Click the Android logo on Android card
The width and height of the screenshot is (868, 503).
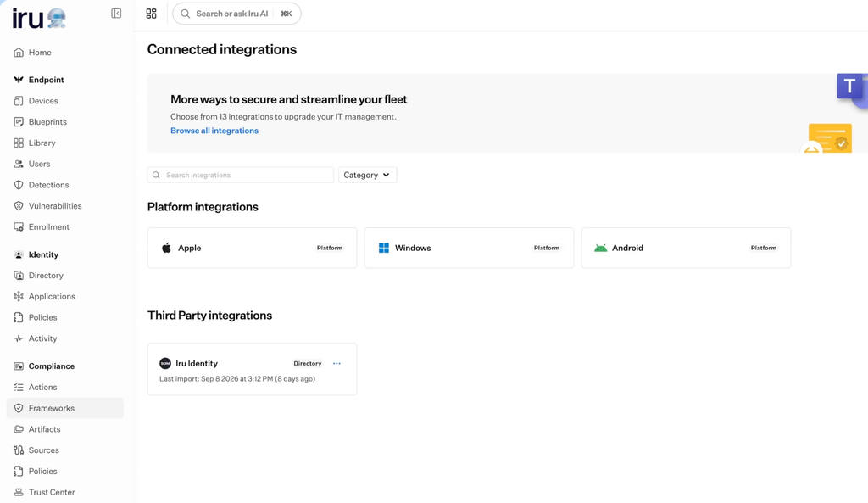(601, 248)
